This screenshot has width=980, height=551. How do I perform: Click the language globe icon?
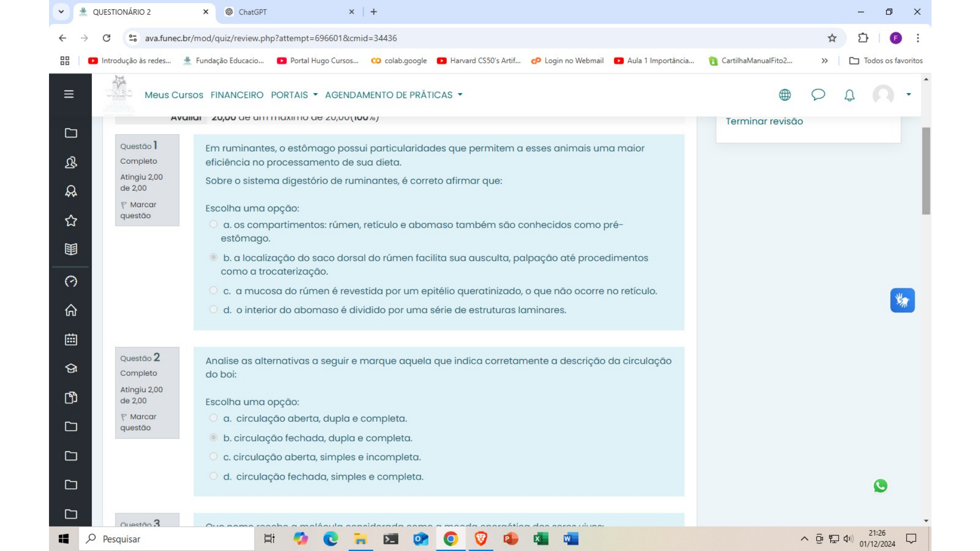click(x=785, y=95)
